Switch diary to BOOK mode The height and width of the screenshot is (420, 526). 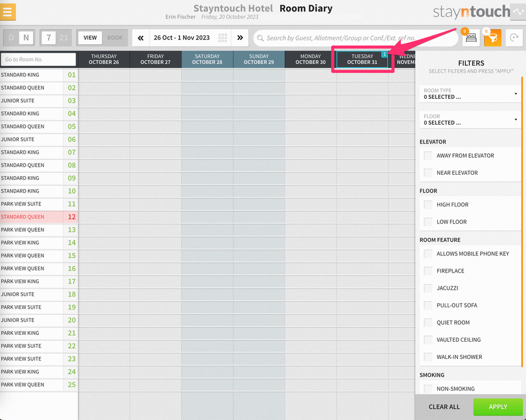tap(115, 38)
